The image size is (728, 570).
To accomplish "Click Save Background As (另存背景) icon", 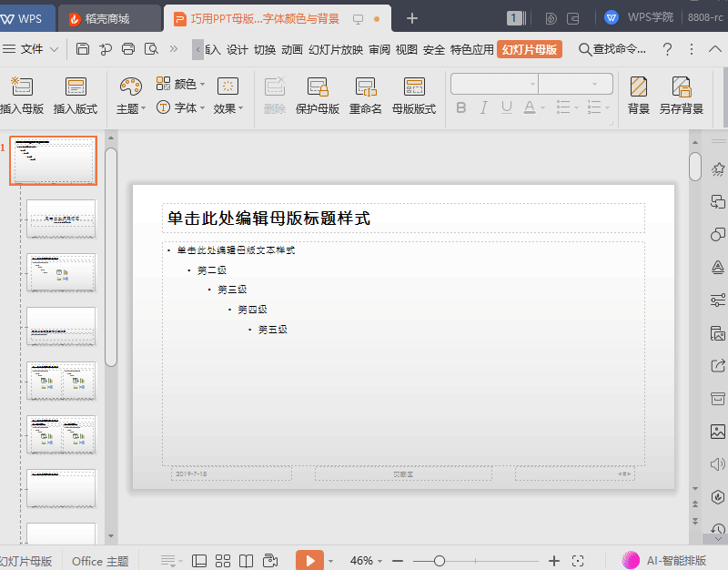I will (x=681, y=97).
